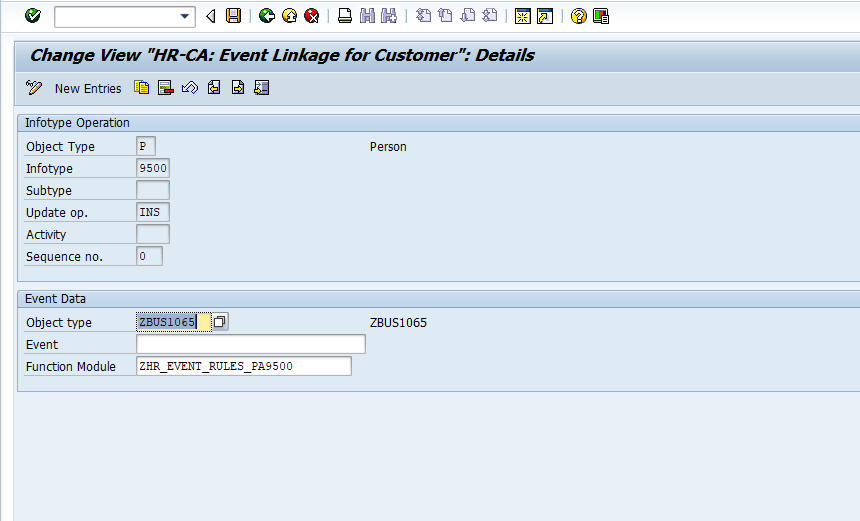Go to Next Entry icon
This screenshot has width=860, height=521.
coord(238,88)
